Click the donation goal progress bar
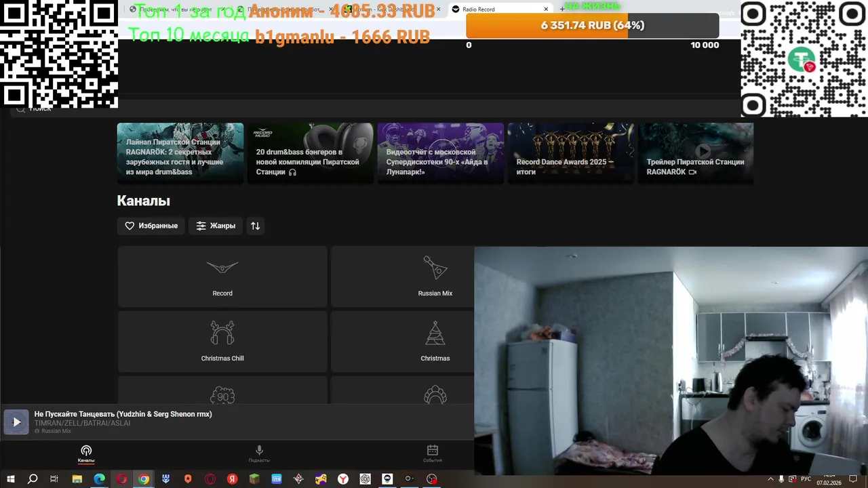The image size is (868, 488). 593,26
